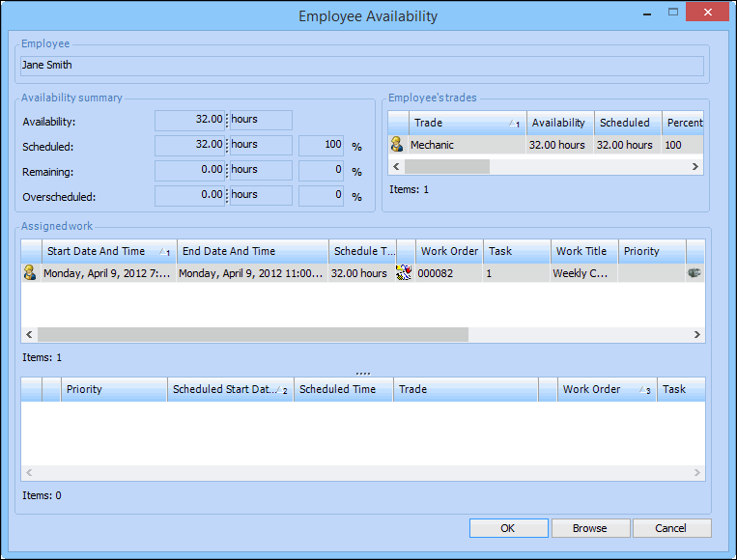Click Trade header in lower grid
Viewport: 737px width, 560px height.
pos(466,389)
